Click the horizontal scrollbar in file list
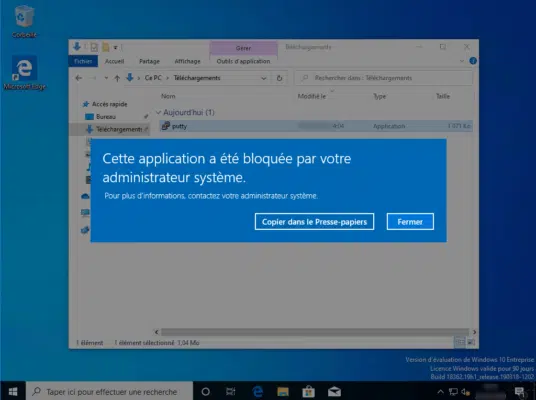Screen dimensions: 536x400 click(x=315, y=332)
